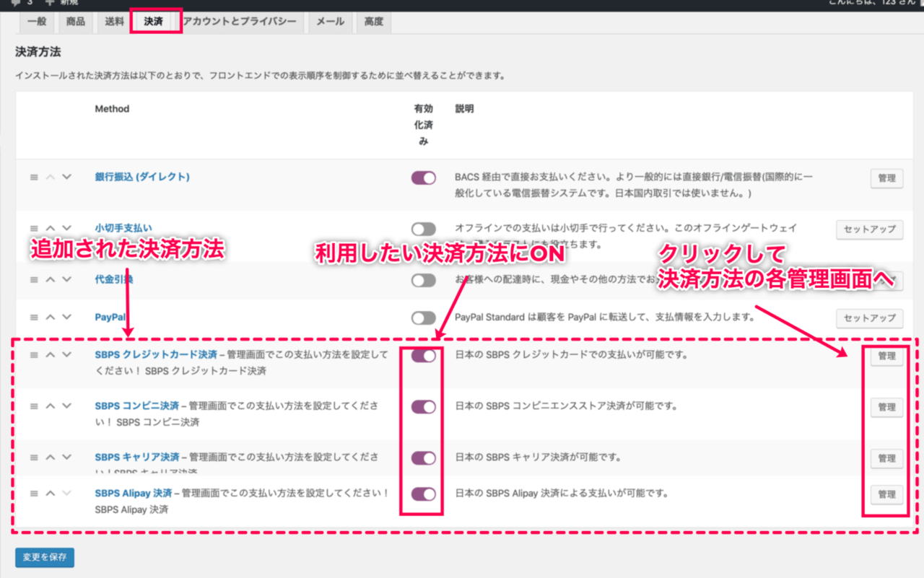Screen dimensions: 924x578
Task: Move SBPS キャリア決済 down
Action: (x=66, y=457)
